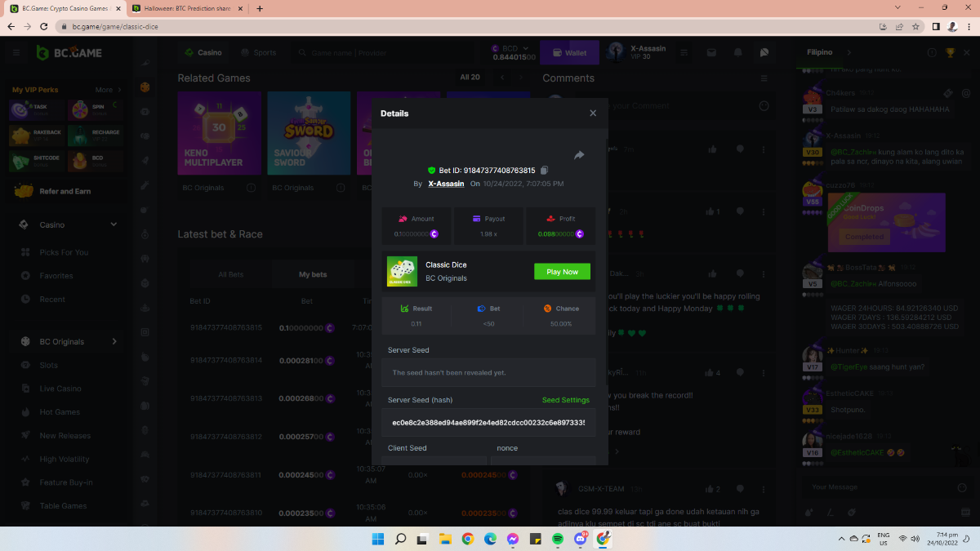The height and width of the screenshot is (551, 980).
Task: Copy the Bet ID with the copy icon
Action: pyautogui.click(x=545, y=171)
